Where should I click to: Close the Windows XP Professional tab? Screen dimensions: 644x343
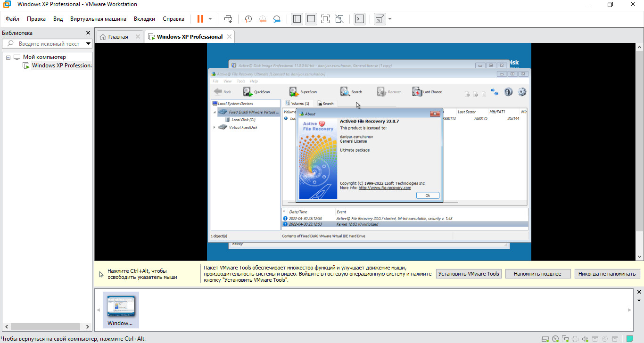click(229, 36)
